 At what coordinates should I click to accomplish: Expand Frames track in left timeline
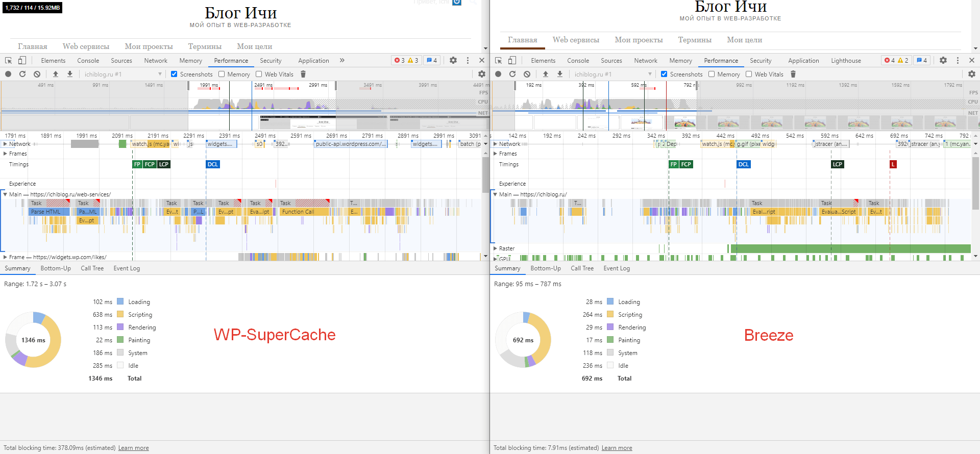click(5, 154)
